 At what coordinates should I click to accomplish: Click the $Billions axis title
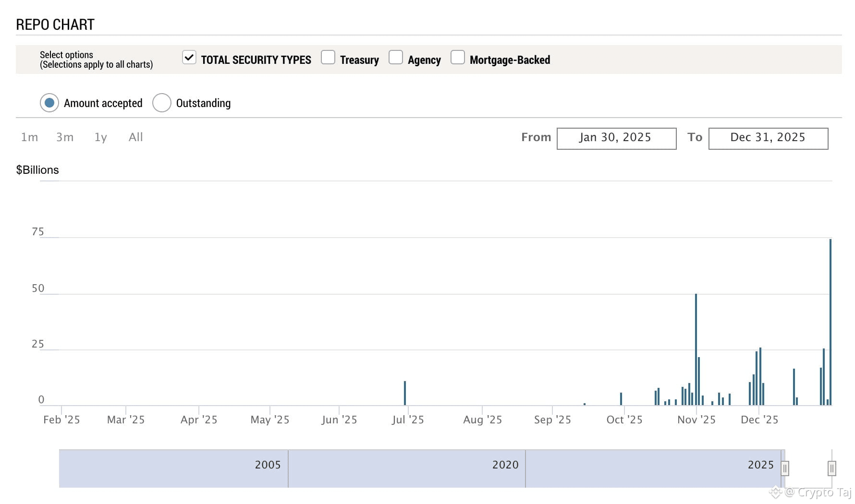(37, 170)
